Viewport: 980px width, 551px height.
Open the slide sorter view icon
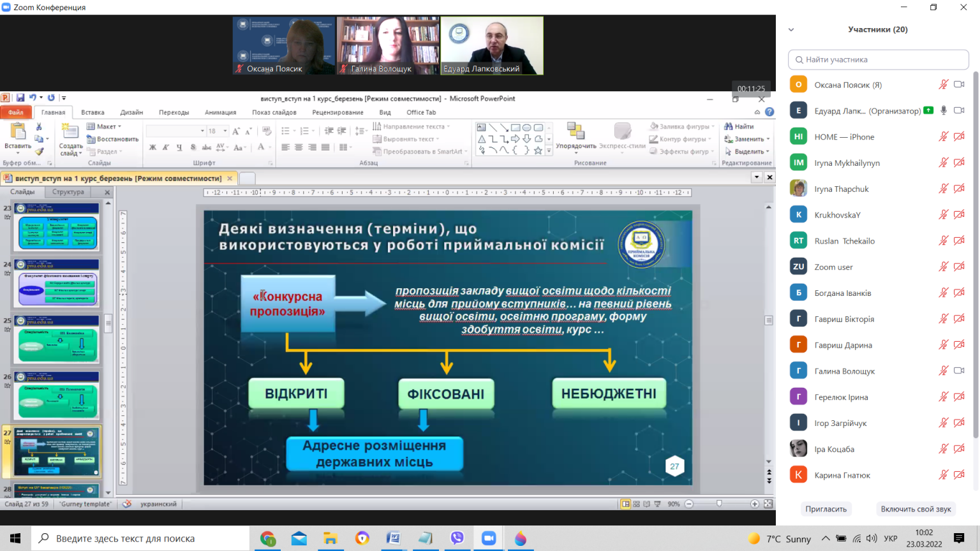pos(636,504)
